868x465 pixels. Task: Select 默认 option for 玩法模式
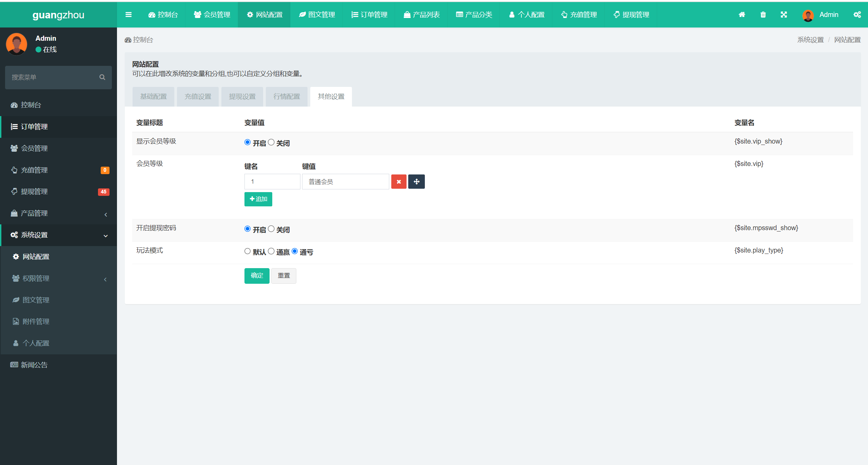click(248, 251)
